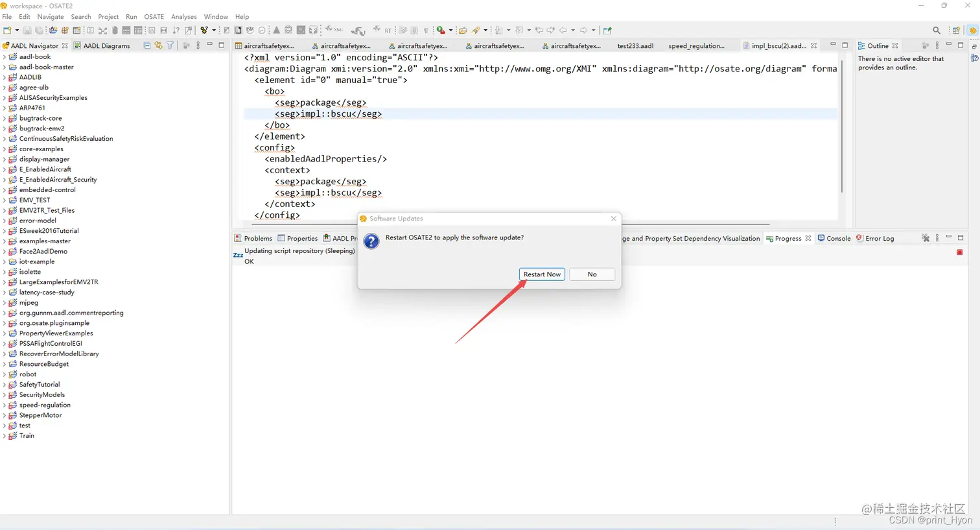Click the Open Perspective icon

click(956, 30)
